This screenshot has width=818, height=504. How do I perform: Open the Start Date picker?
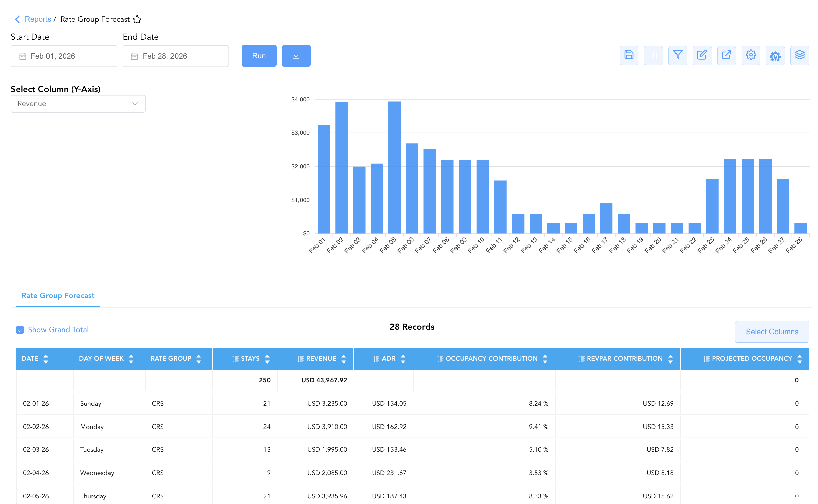click(x=64, y=56)
